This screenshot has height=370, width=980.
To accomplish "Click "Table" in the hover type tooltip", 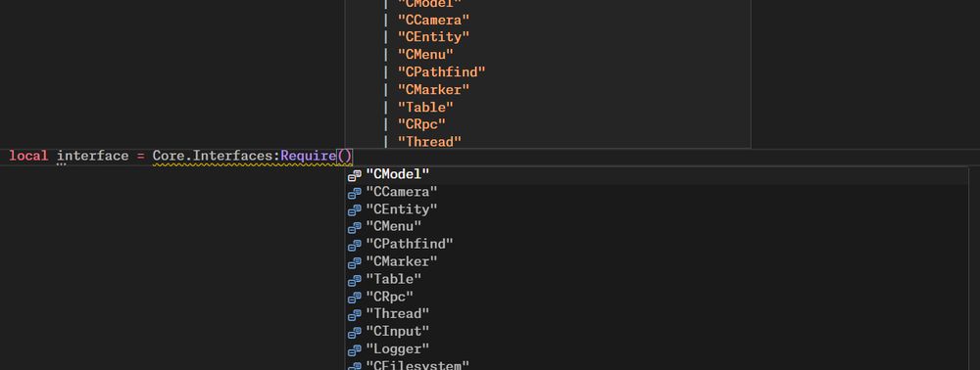I will (425, 108).
